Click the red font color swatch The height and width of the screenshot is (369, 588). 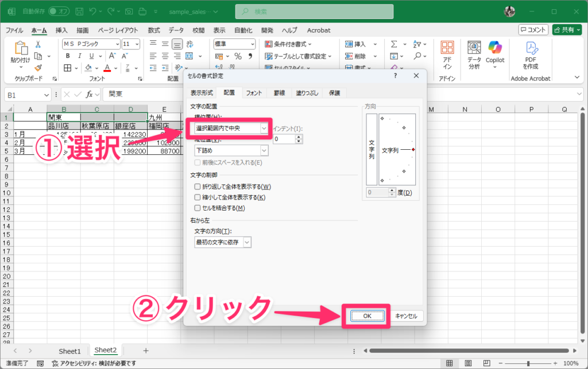(x=107, y=68)
